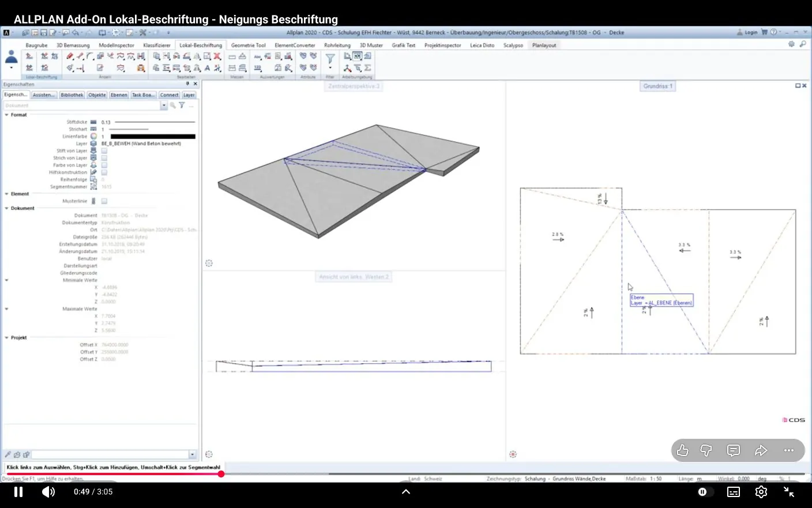Switch to the Baugrube ribbon tab
Screen dimensions: 812x508
pos(36,45)
